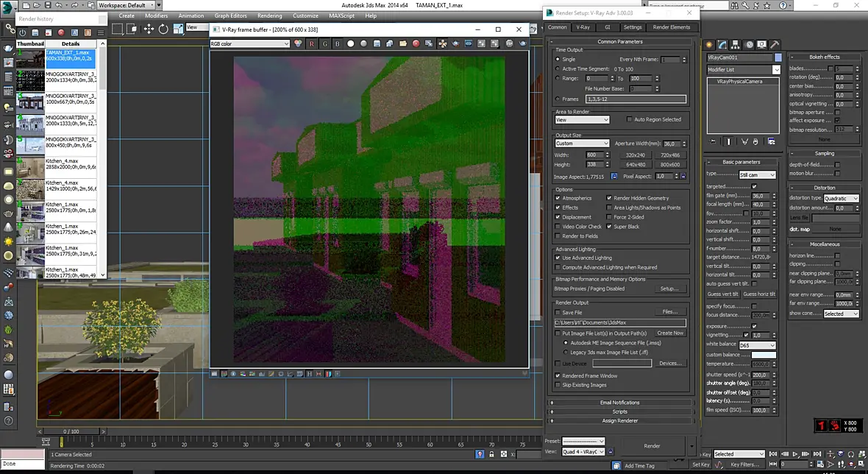This screenshot has height=474, width=868.
Task: Enable render history with the power icon
Action: [22, 32]
